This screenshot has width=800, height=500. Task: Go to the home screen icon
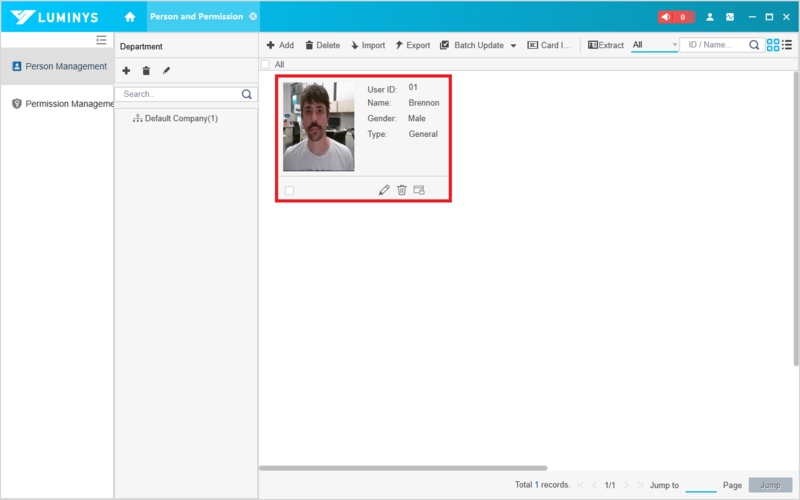coord(130,17)
